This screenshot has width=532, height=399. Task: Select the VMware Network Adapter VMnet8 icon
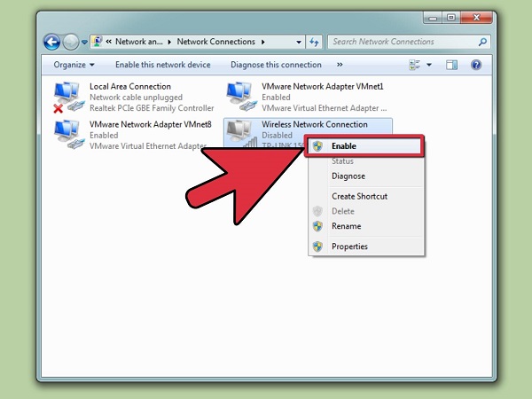click(67, 131)
